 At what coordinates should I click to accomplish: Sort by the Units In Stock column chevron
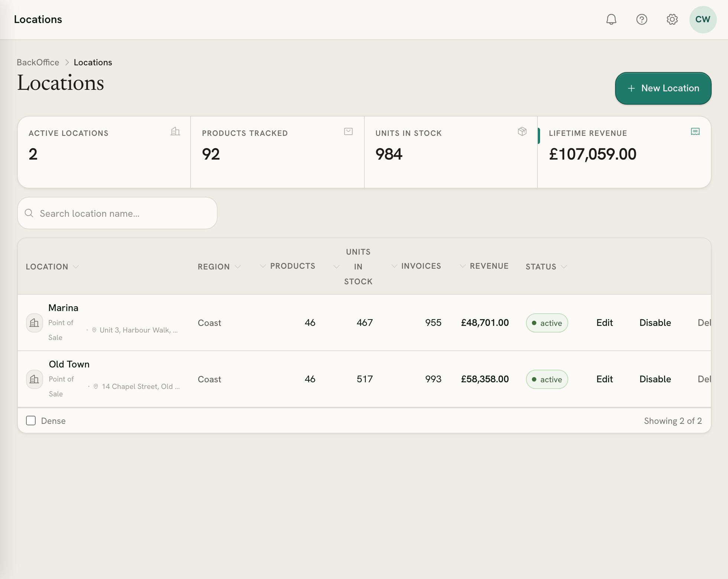coord(337,266)
